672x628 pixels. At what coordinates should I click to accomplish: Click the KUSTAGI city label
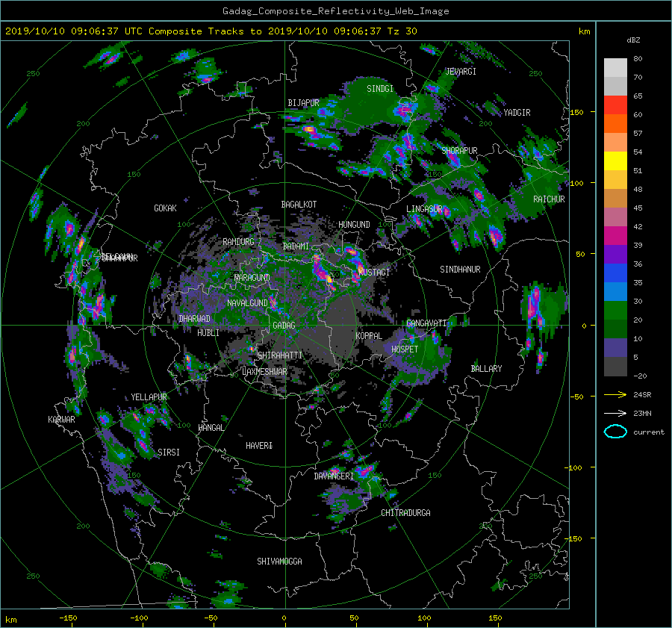pyautogui.click(x=374, y=273)
